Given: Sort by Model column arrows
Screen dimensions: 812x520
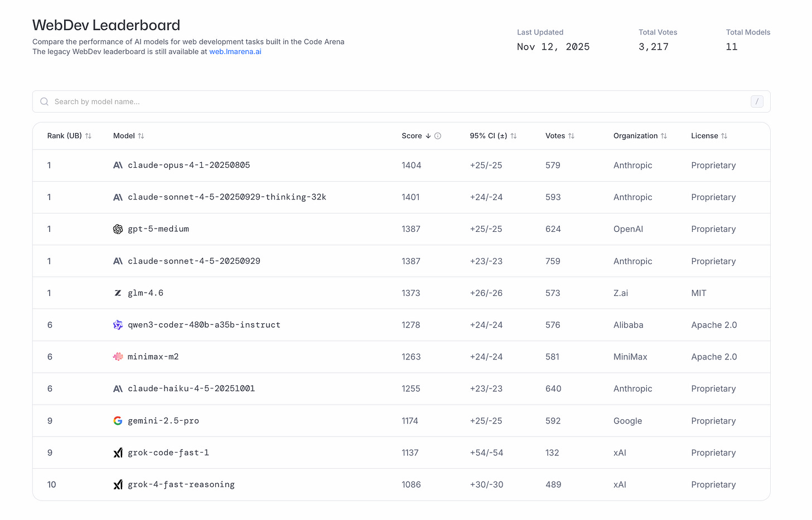Looking at the screenshot, I should coord(141,136).
